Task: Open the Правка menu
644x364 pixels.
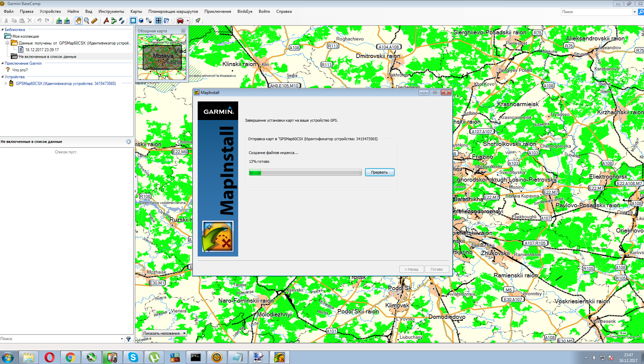Action: pyautogui.click(x=27, y=11)
